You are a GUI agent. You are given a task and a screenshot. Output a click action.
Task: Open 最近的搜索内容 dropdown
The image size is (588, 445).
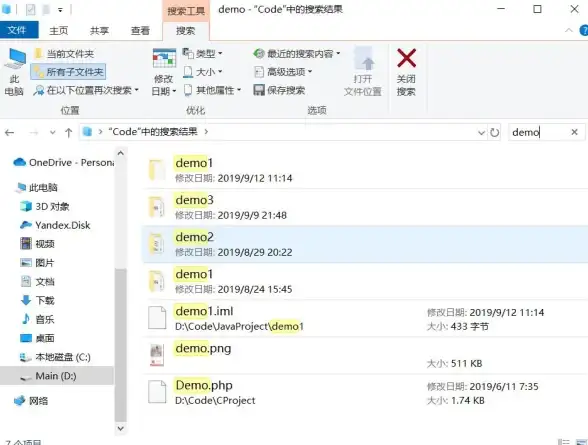point(297,54)
